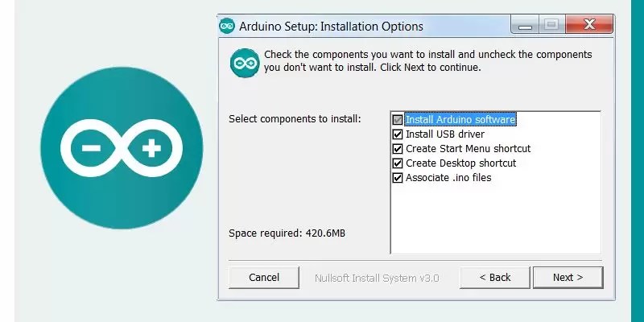The width and height of the screenshot is (644, 322).
Task: Uncheck Associate .ino files checkbox
Action: coord(397,178)
